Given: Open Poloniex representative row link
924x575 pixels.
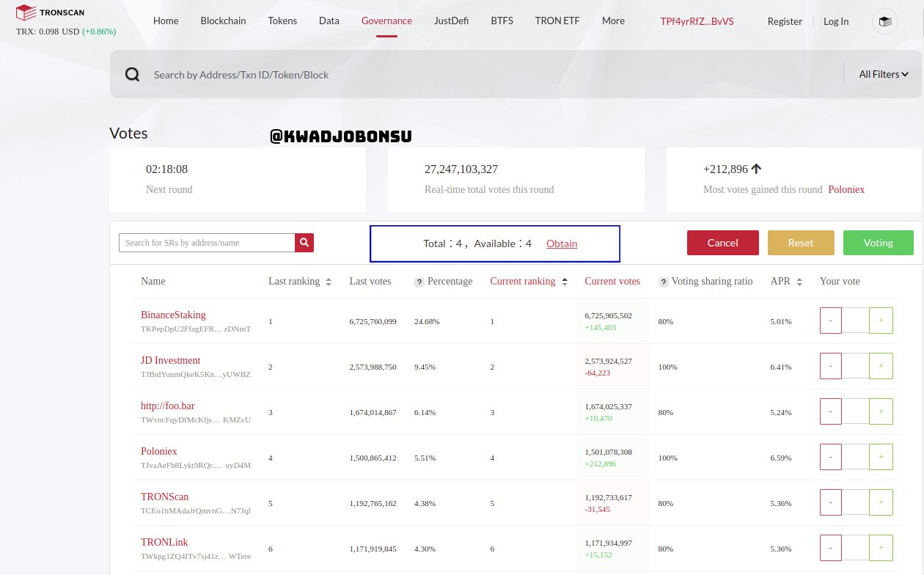Looking at the screenshot, I should pos(159,452).
